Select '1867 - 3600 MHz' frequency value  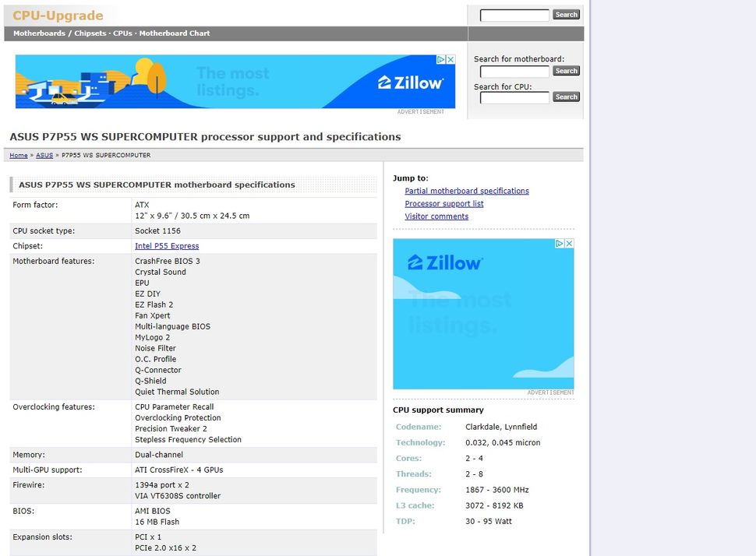pos(497,490)
